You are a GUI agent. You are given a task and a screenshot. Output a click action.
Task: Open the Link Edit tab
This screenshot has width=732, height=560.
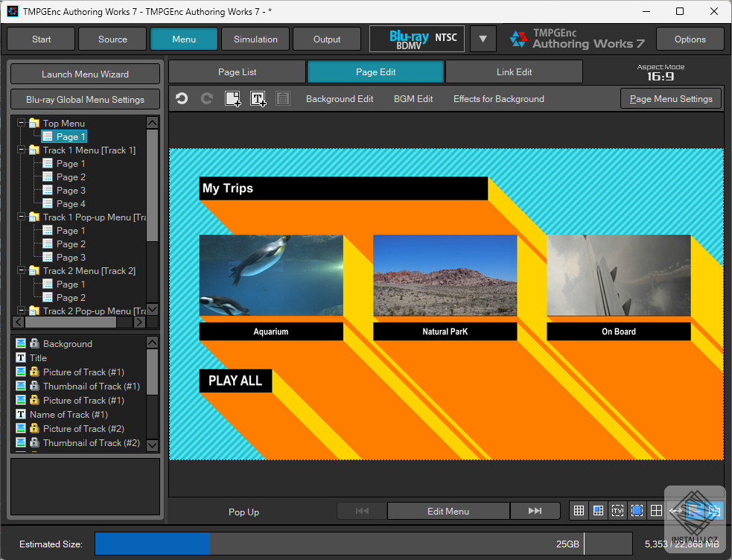(514, 72)
